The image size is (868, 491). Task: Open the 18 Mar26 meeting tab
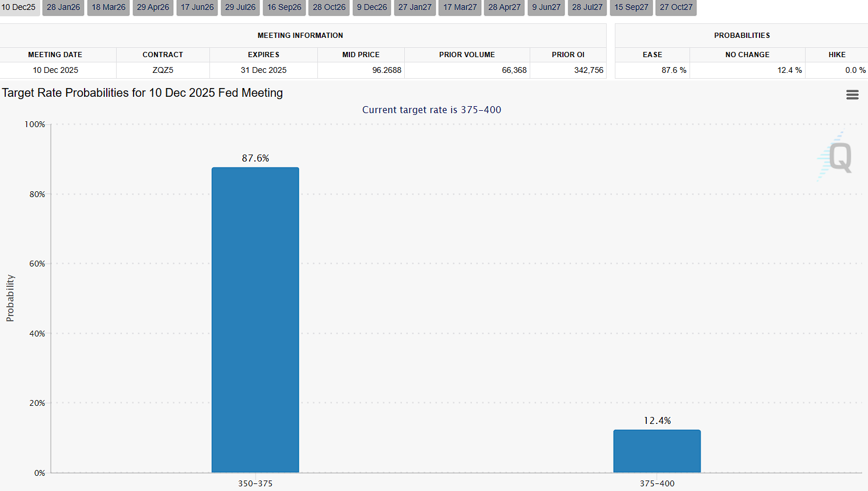coord(108,8)
